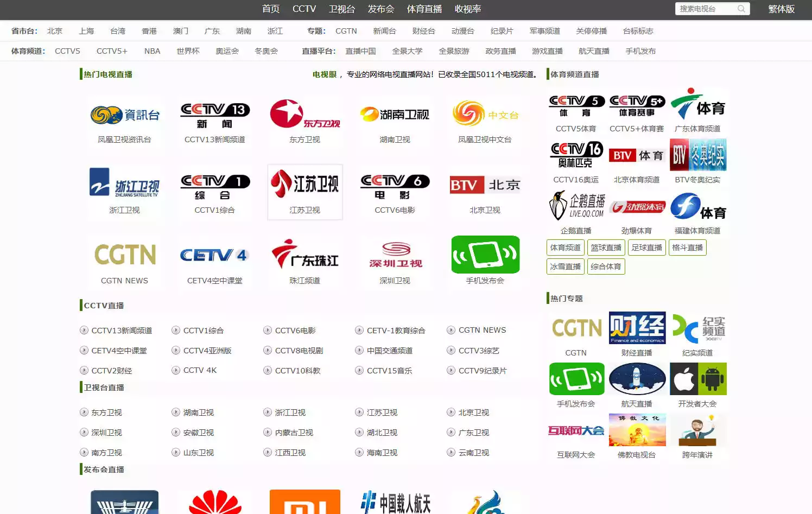The height and width of the screenshot is (514, 812).
Task: Select the 劲爆体育 red logo
Action: (637, 207)
